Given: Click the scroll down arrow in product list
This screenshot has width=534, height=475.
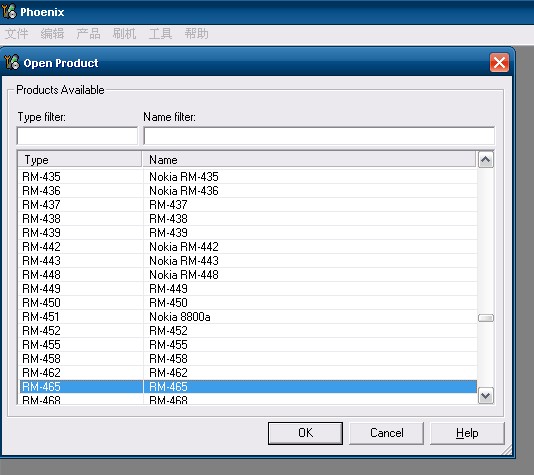Looking at the screenshot, I should pos(486,396).
